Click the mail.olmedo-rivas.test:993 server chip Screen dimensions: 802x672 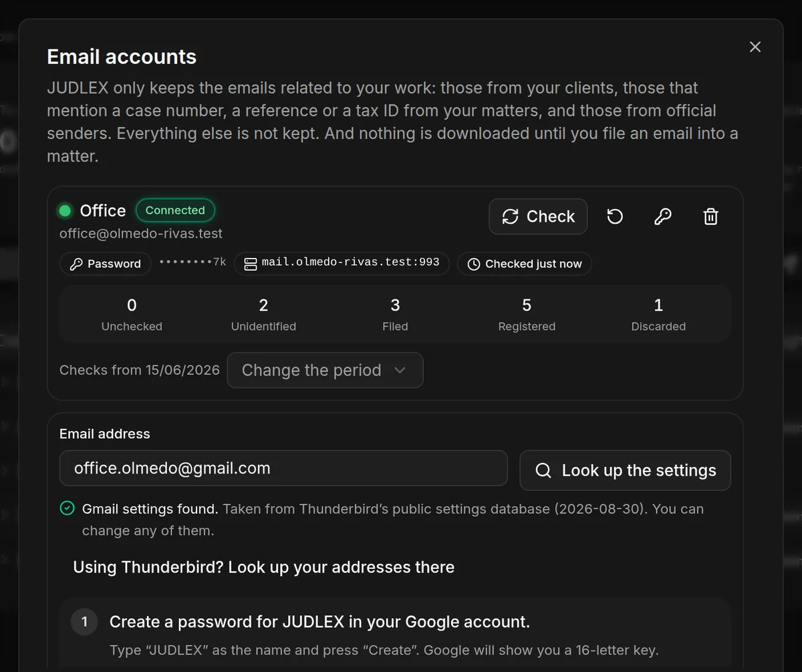point(342,263)
